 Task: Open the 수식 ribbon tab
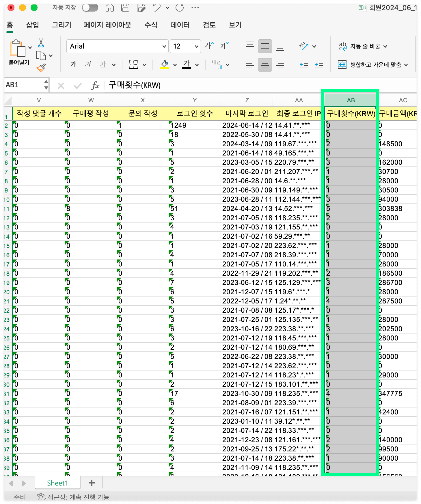151,25
